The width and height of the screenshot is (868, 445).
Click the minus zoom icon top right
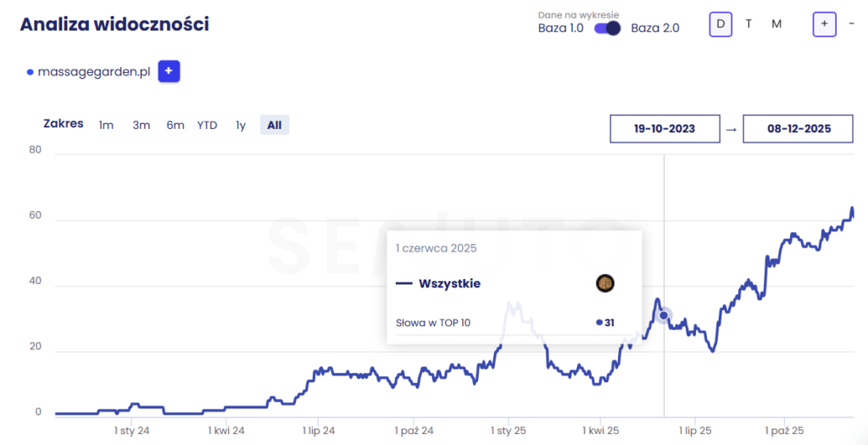[851, 24]
